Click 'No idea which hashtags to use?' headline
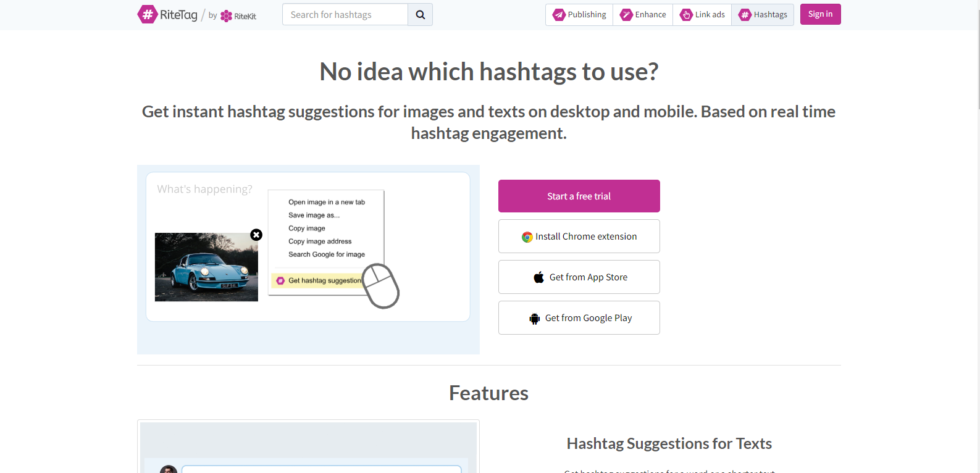Viewport: 980px width, 473px height. pyautogui.click(x=488, y=72)
